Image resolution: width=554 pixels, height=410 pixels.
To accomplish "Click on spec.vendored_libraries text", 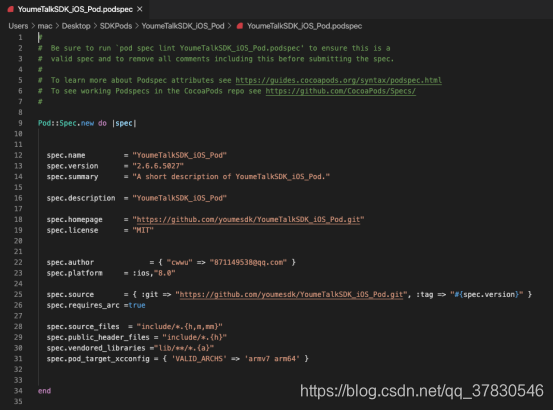I will (x=96, y=348).
